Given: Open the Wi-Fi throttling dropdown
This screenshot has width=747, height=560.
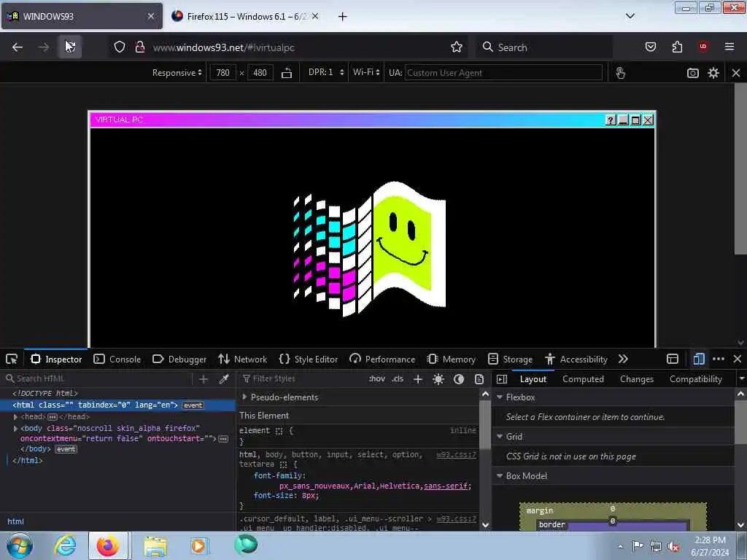Looking at the screenshot, I should (x=366, y=72).
